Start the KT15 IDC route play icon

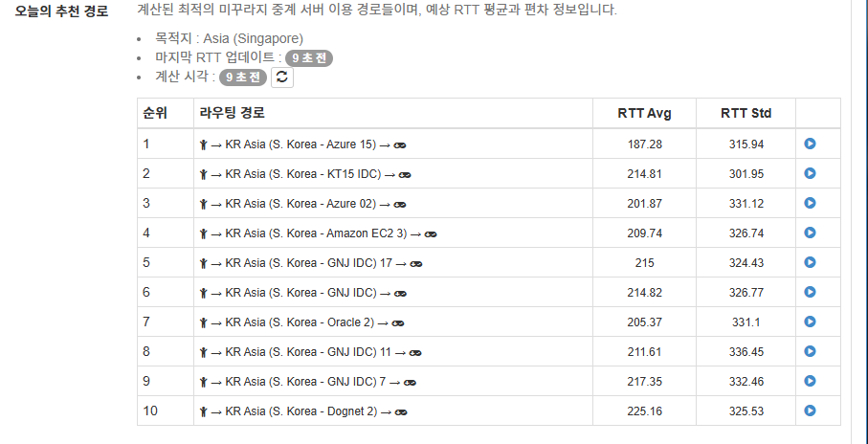point(810,173)
